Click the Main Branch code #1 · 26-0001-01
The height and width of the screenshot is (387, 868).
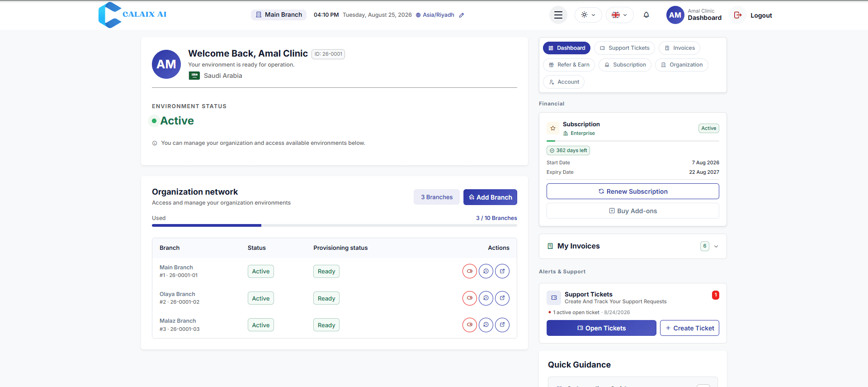[x=179, y=275]
